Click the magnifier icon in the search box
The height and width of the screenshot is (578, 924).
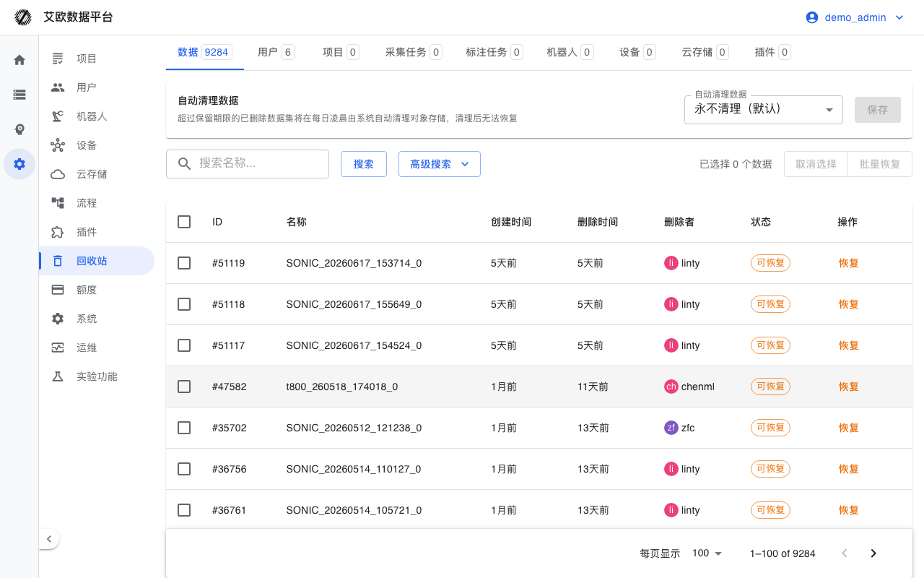[x=185, y=163]
